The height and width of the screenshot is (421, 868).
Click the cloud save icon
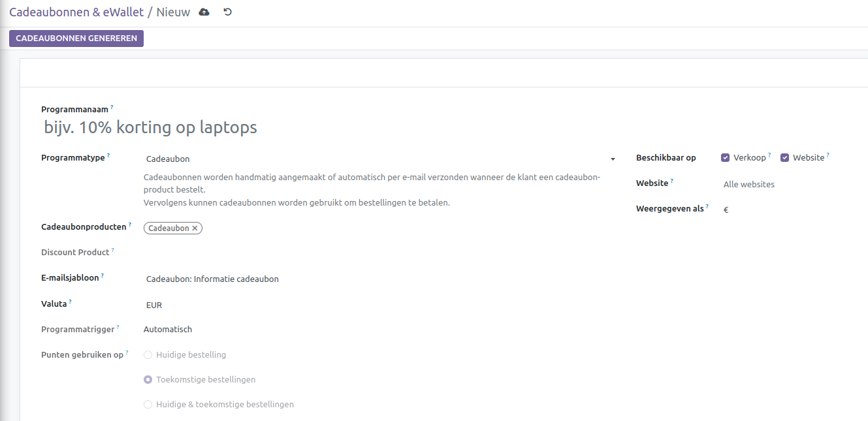pyautogui.click(x=204, y=12)
